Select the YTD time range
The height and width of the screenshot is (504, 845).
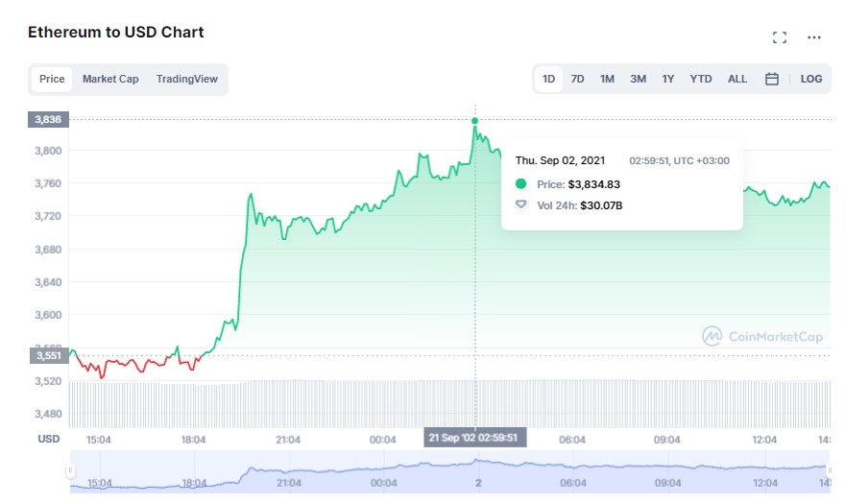click(x=701, y=79)
